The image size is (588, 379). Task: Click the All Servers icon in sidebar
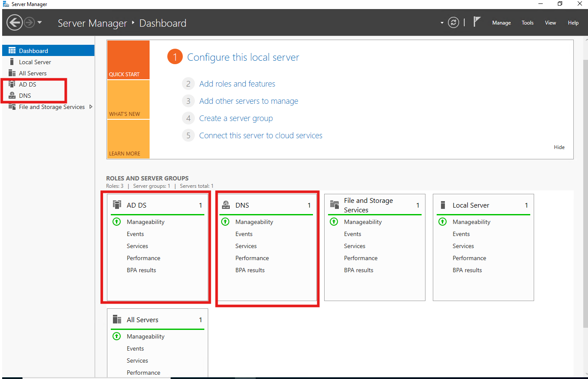tap(12, 73)
